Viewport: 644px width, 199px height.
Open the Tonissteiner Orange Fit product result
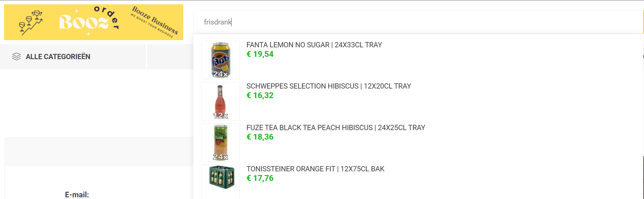315,169
